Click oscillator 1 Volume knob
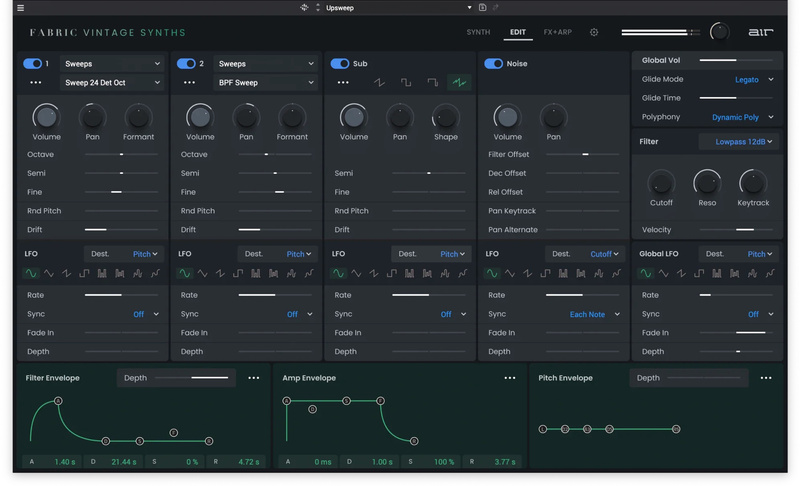Screen dimensions: 800x486 coord(46,117)
